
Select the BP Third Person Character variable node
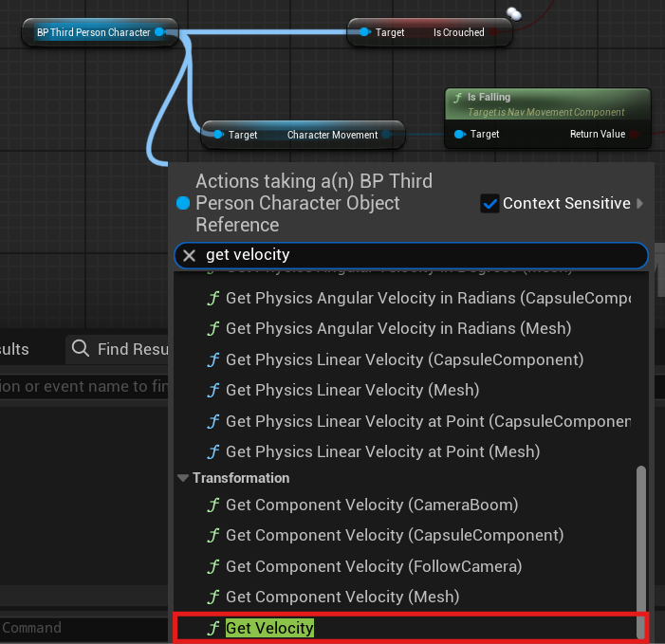100,32
